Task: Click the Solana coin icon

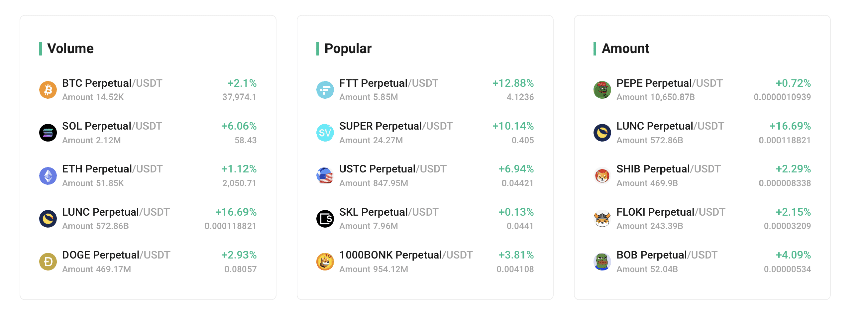Action: click(48, 133)
